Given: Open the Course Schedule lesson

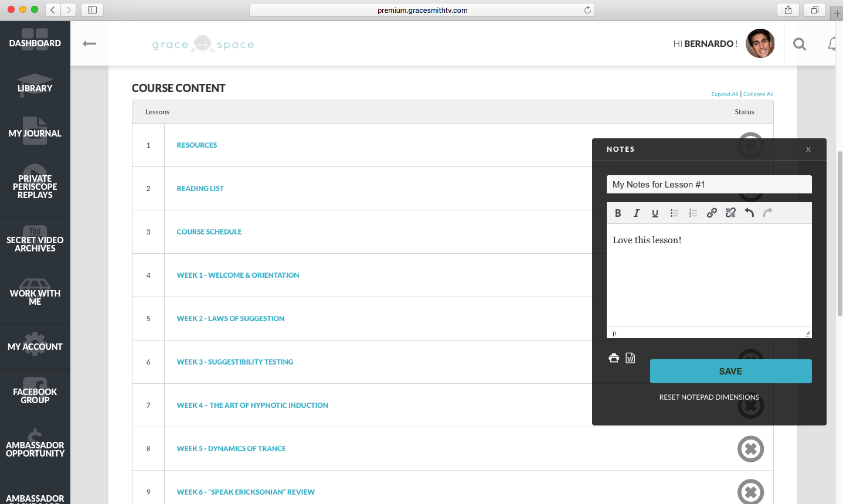Looking at the screenshot, I should point(209,232).
